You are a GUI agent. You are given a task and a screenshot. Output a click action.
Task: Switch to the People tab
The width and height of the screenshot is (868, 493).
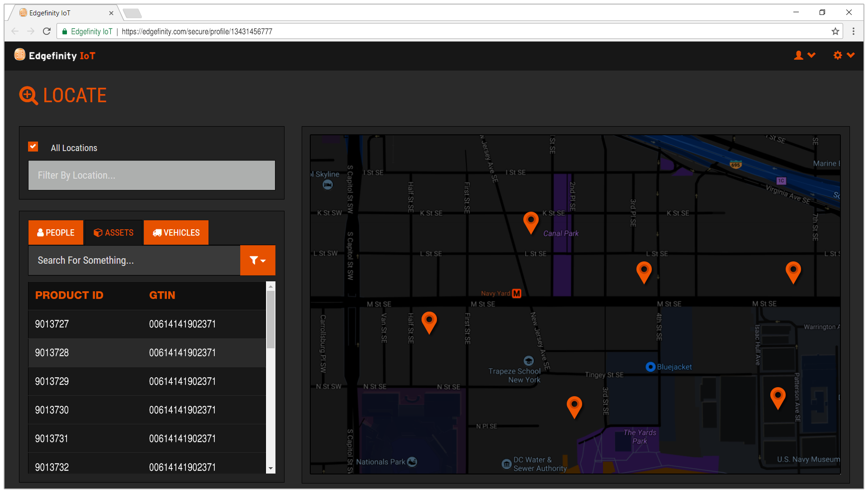[56, 232]
